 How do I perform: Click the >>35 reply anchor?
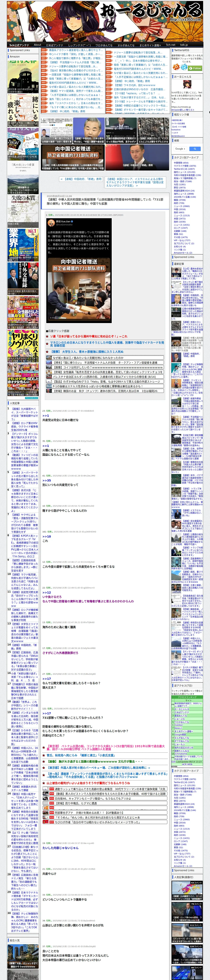pyautogui.click(x=46, y=481)
